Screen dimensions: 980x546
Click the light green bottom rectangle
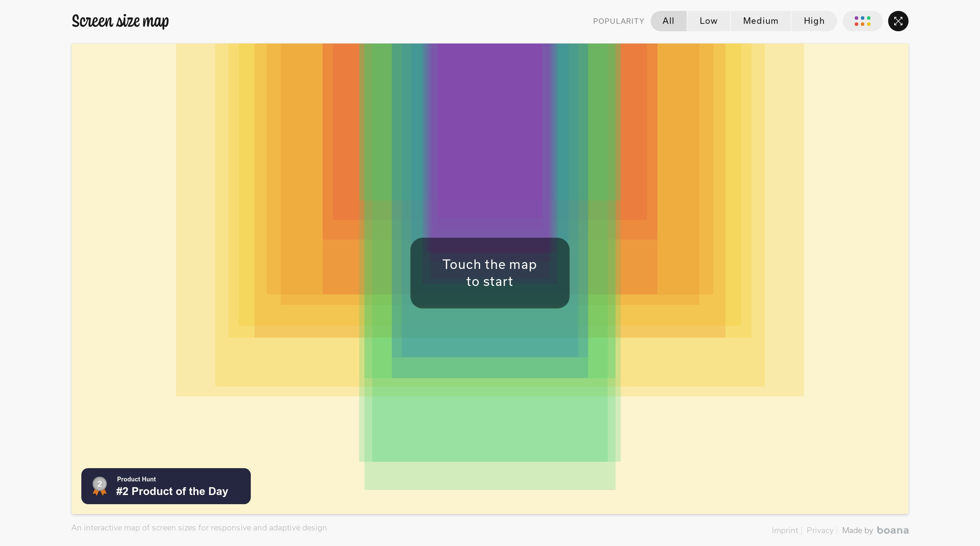(490, 430)
